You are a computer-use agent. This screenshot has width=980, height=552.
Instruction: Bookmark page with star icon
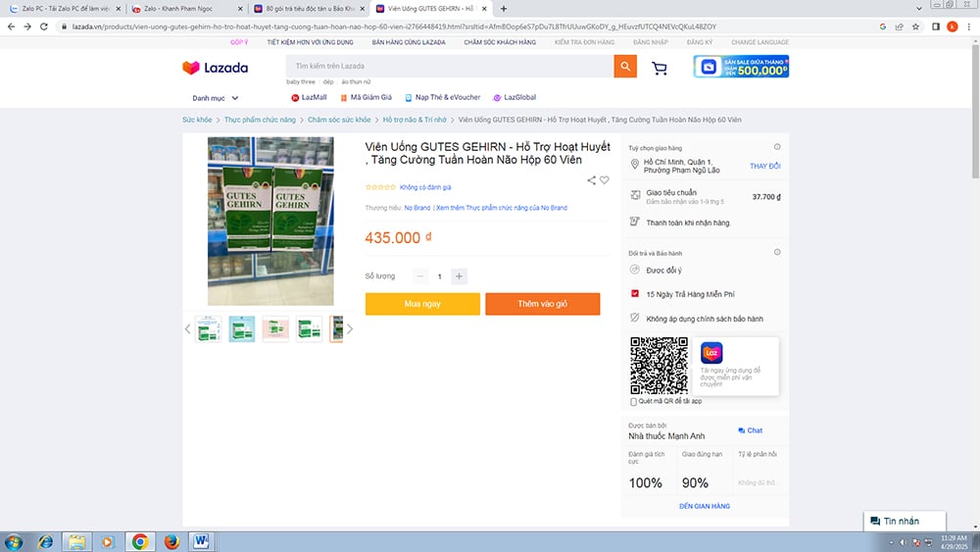tap(915, 26)
